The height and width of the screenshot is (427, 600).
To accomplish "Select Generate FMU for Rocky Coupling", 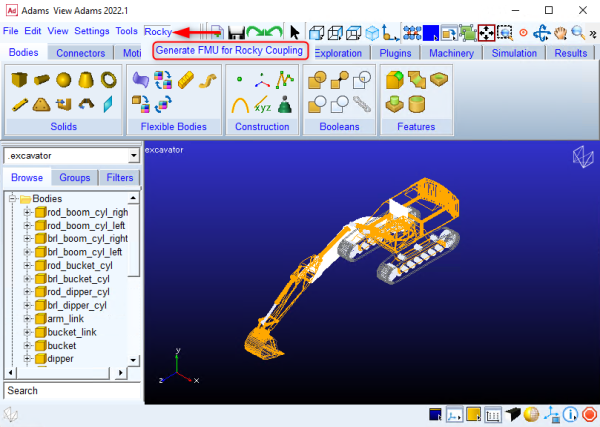I will [x=230, y=51].
